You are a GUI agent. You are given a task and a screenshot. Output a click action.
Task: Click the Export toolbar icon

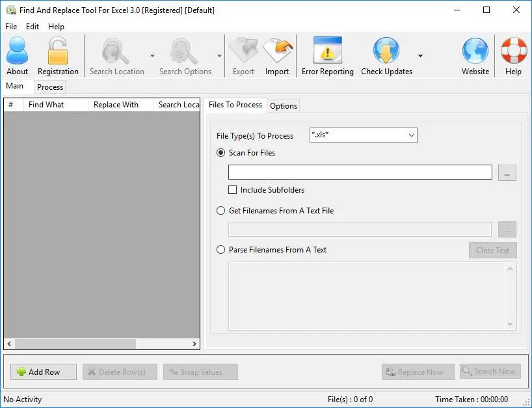pos(243,56)
